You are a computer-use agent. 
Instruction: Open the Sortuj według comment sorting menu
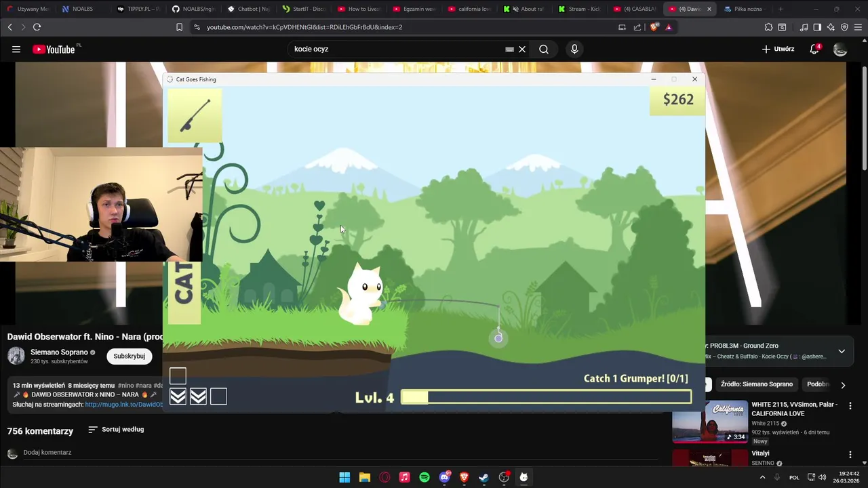[x=116, y=430]
